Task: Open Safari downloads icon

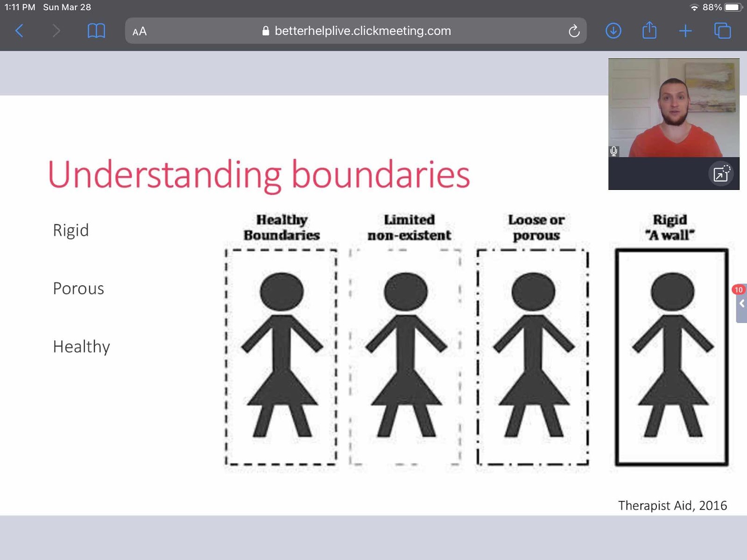Action: [x=613, y=31]
